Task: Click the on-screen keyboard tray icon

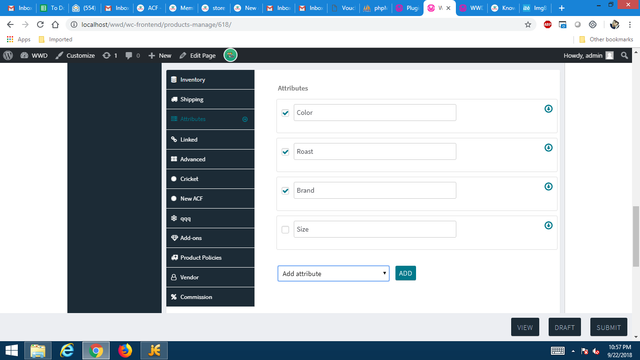Action: coord(558,351)
